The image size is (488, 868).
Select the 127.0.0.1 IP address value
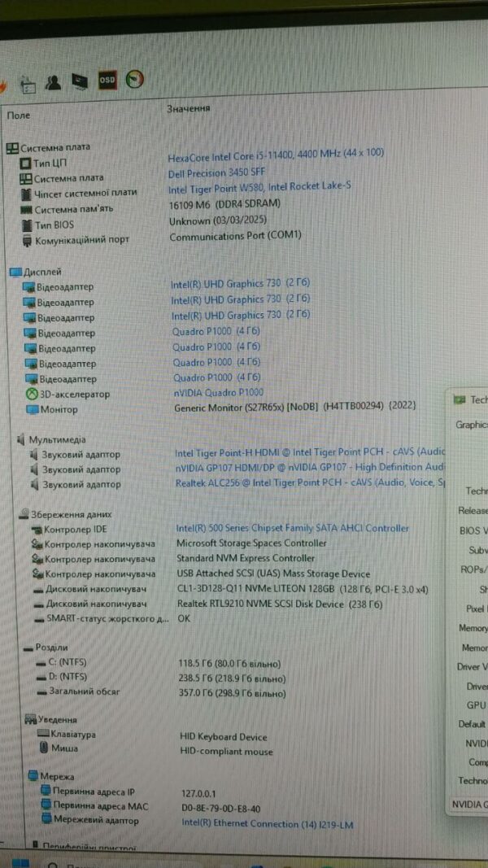pos(199,793)
